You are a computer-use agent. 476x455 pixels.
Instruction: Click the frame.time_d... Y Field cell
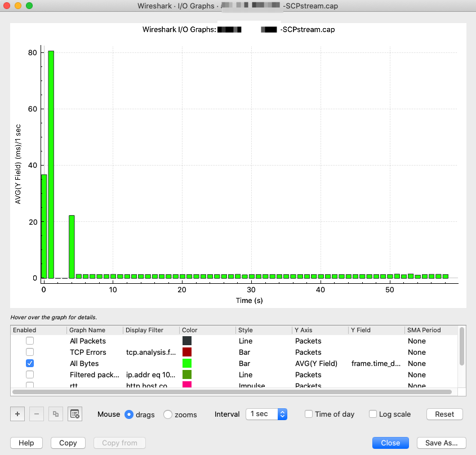coord(376,363)
